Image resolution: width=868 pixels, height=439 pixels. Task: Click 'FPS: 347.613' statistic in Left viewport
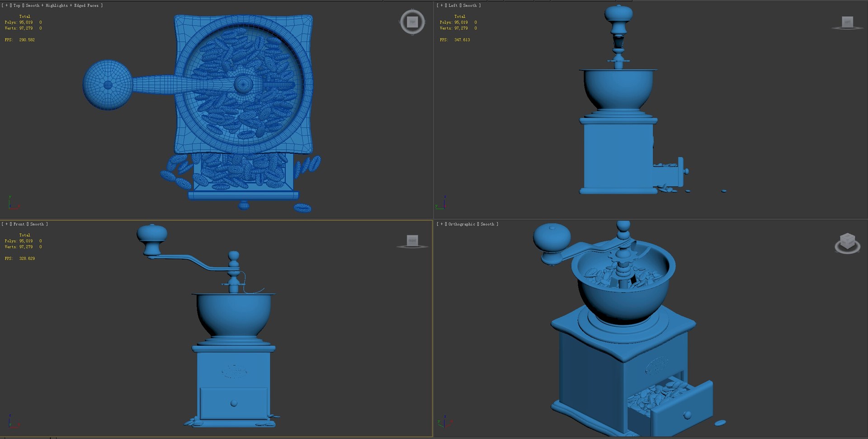click(x=455, y=40)
